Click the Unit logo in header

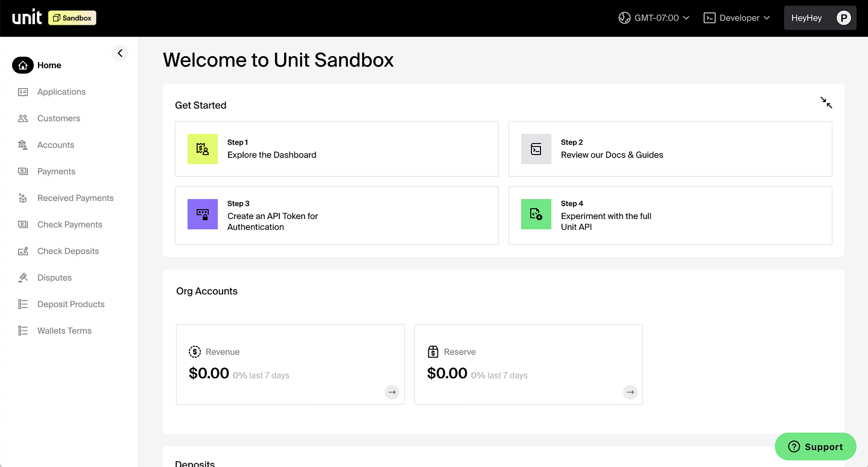tap(27, 17)
